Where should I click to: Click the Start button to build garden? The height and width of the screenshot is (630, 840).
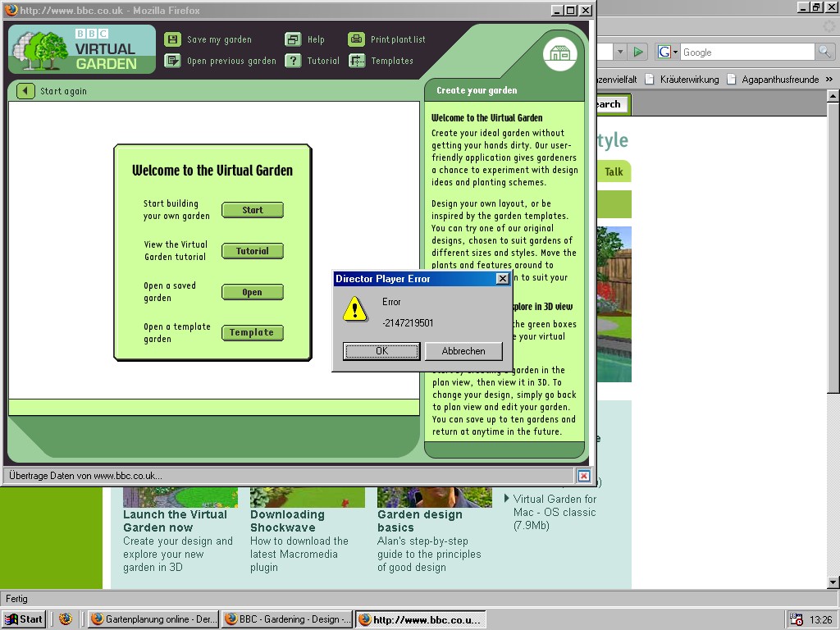point(253,210)
